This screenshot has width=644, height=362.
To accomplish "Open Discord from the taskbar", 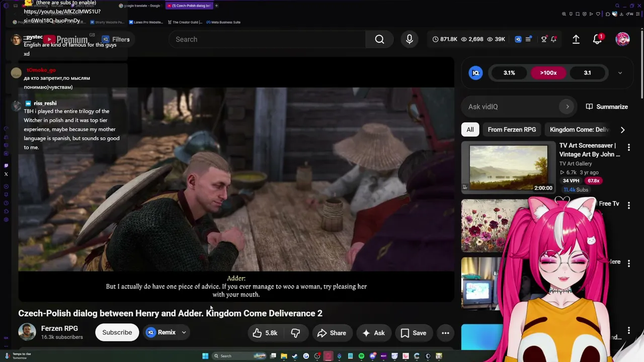I will click(372, 356).
